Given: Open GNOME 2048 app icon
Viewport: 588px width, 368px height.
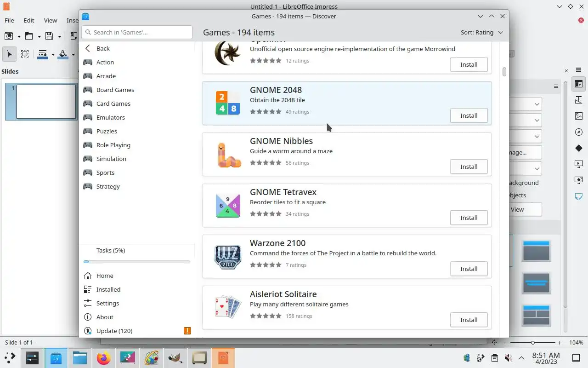Looking at the screenshot, I should [x=228, y=103].
